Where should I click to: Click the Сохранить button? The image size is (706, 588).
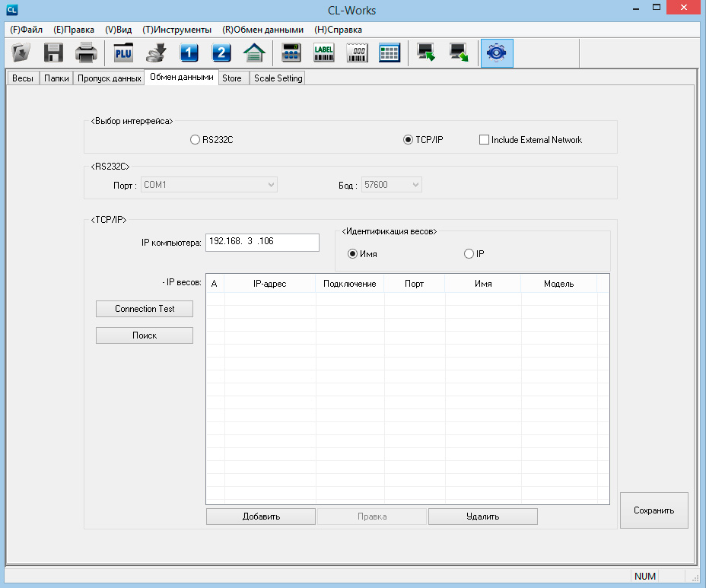pyautogui.click(x=654, y=510)
